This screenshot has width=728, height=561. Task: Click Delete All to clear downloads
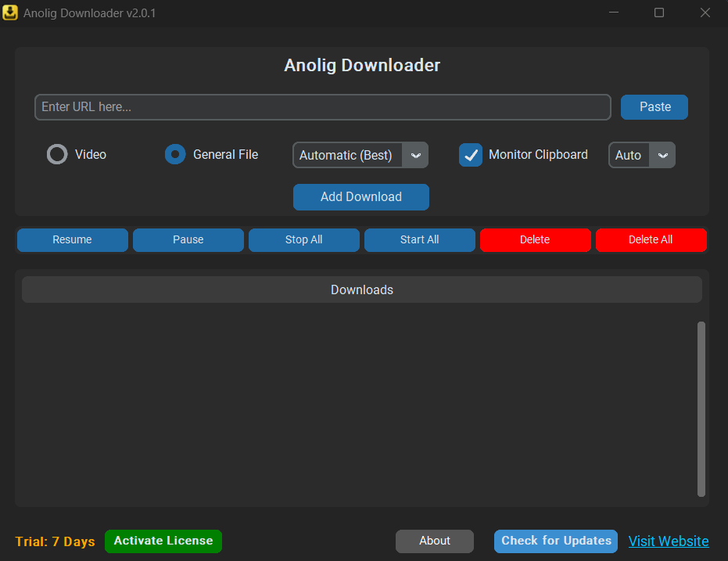coord(651,240)
